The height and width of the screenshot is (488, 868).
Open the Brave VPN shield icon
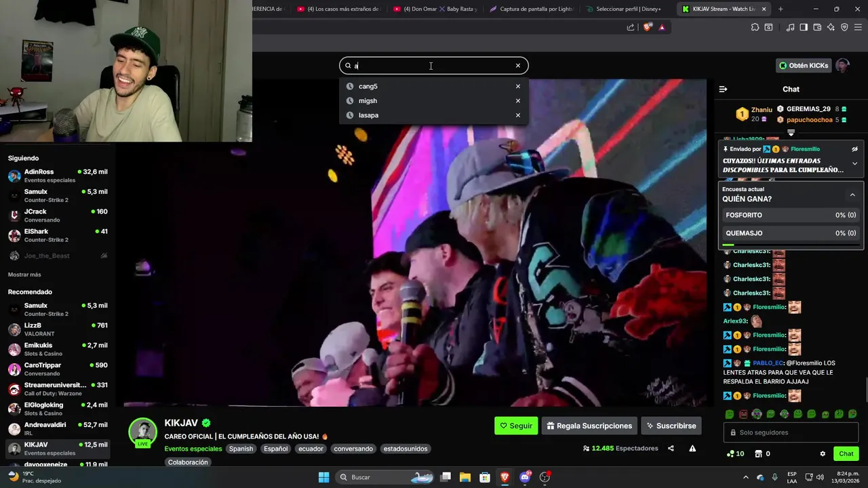(x=844, y=27)
